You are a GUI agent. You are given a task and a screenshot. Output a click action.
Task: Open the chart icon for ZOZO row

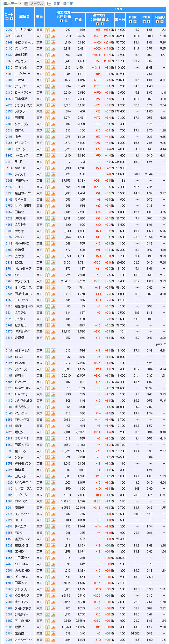[x=53, y=237]
